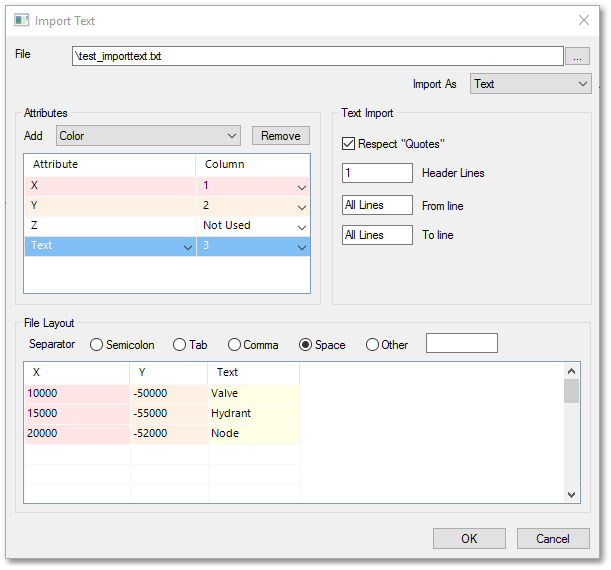Click the -52000 cell in preview
Image resolution: width=611 pixels, height=570 pixels.
tap(169, 434)
